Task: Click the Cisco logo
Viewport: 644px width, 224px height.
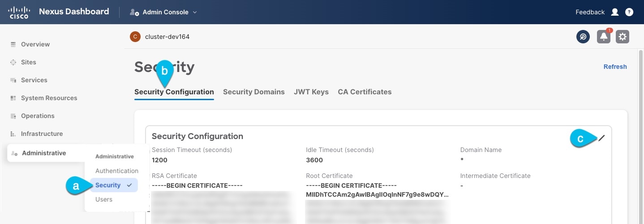Action: click(19, 12)
